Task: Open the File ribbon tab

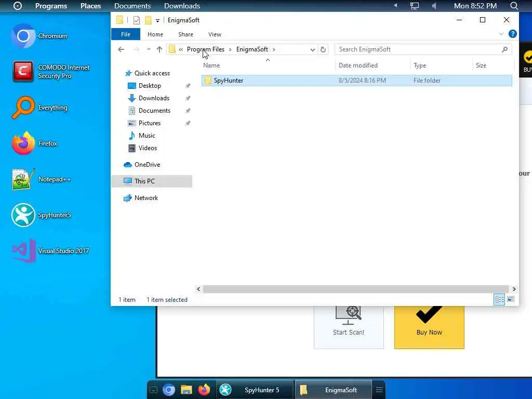Action: click(126, 34)
